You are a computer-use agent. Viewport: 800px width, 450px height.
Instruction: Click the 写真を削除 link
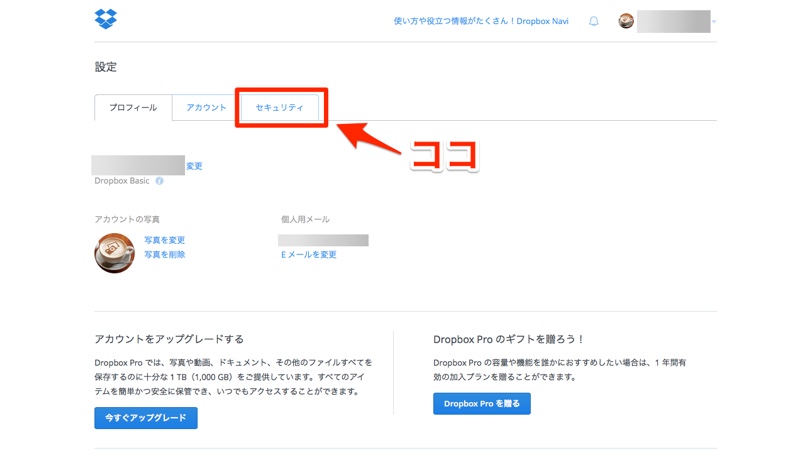pos(164,254)
